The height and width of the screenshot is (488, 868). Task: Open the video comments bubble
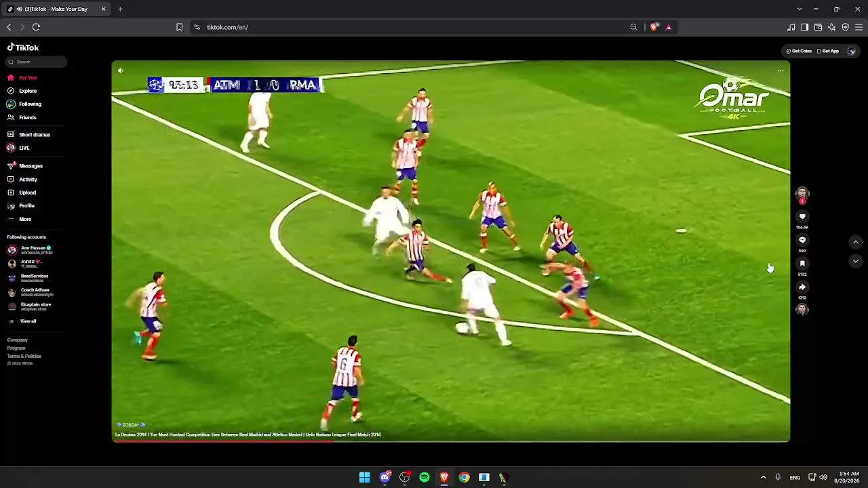(802, 240)
